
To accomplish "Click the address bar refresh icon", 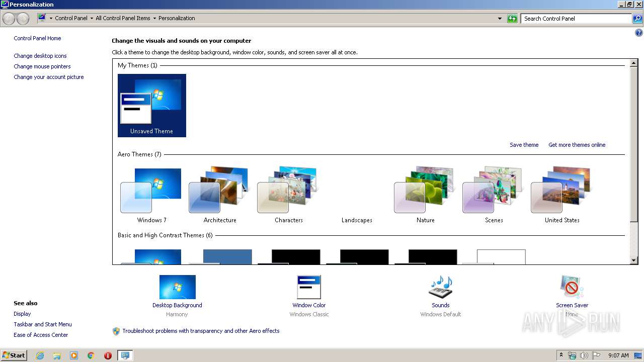I will tap(512, 19).
